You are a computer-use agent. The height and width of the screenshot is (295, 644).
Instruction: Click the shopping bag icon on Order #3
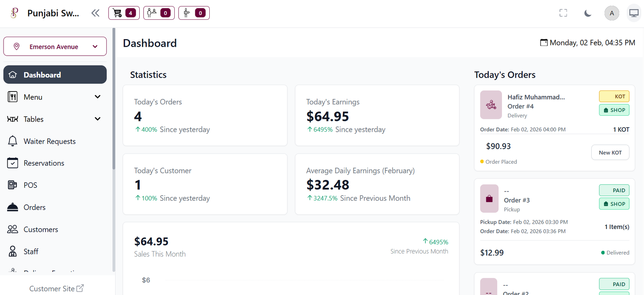click(x=489, y=199)
